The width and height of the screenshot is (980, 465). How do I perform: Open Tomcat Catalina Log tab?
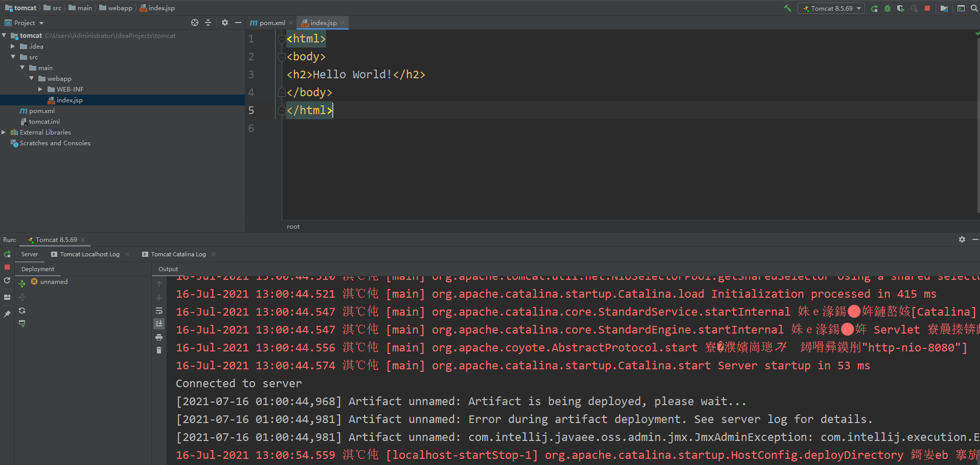click(174, 254)
